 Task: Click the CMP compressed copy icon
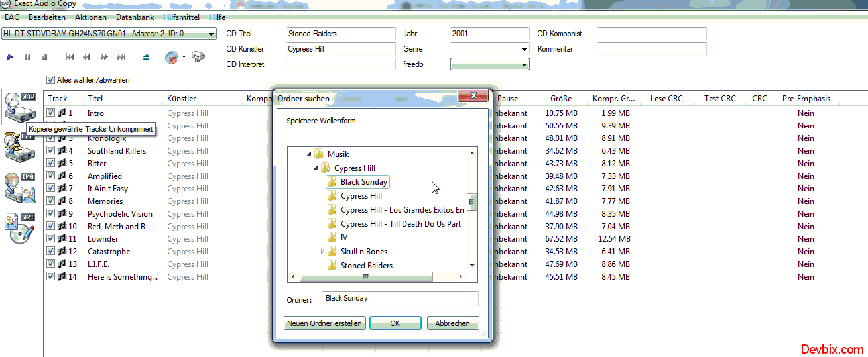point(19,147)
